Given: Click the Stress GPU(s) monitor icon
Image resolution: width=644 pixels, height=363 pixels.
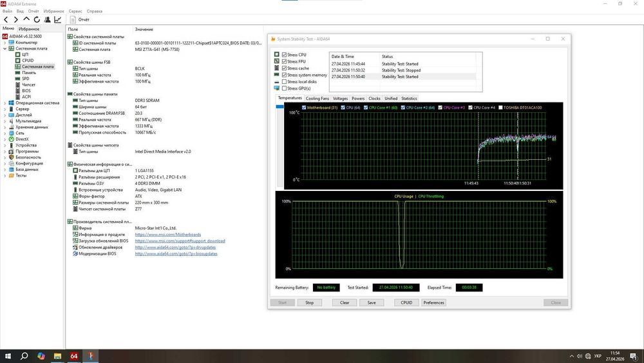Looking at the screenshot, I should click(276, 88).
